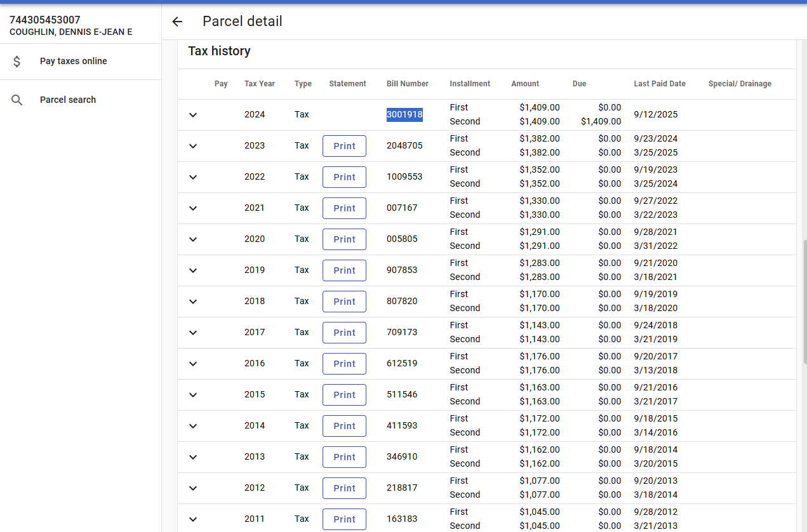Image resolution: width=807 pixels, height=532 pixels.
Task: Open Parcel search from sidebar
Action: (x=67, y=100)
